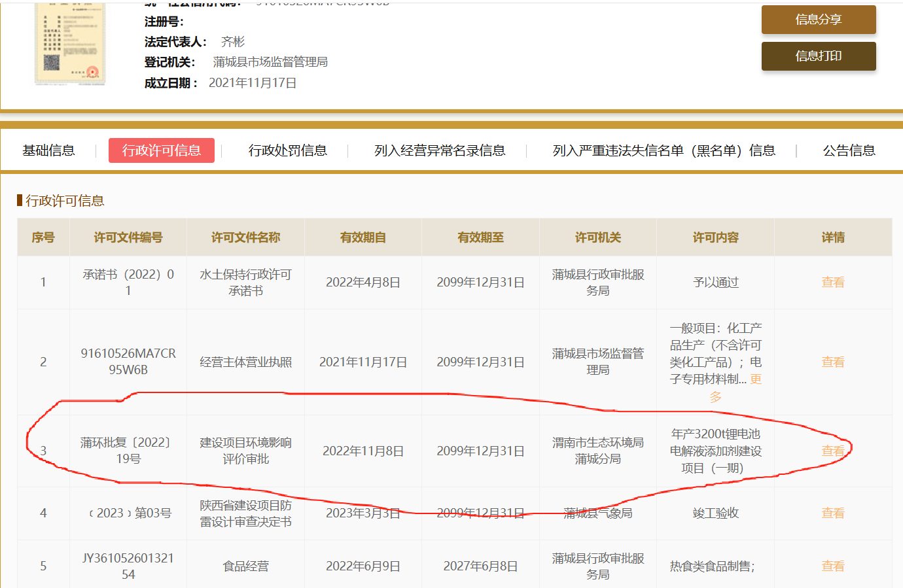Click the 承诺书（2022）01 cell
Image resolution: width=903 pixels, height=588 pixels.
[x=128, y=283]
